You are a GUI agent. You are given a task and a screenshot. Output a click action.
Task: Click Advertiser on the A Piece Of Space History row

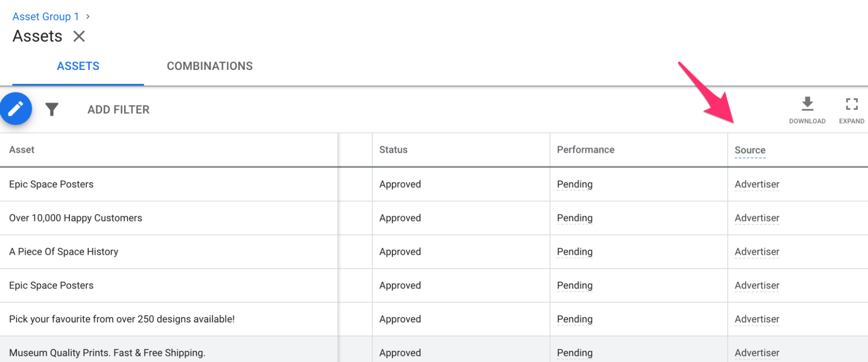[757, 252]
